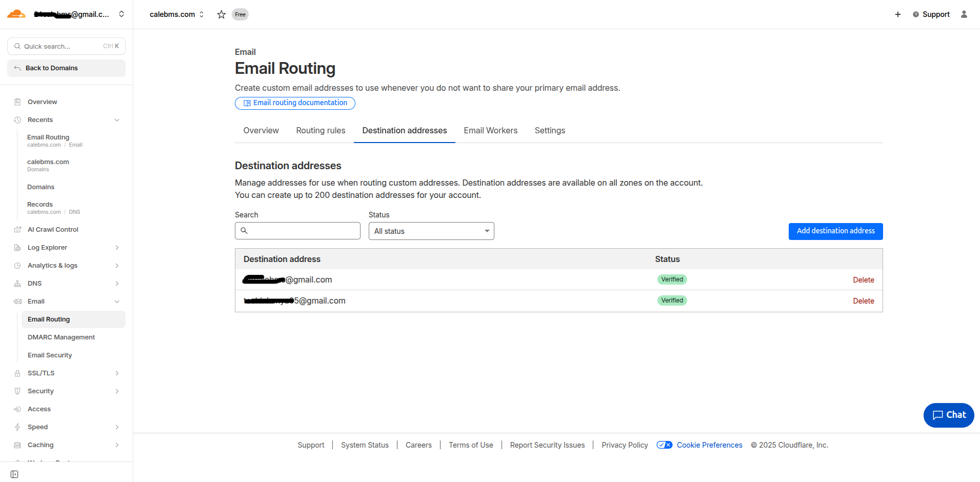980x482 pixels.
Task: Click the Email envelope sidebar icon
Action: tap(17, 302)
